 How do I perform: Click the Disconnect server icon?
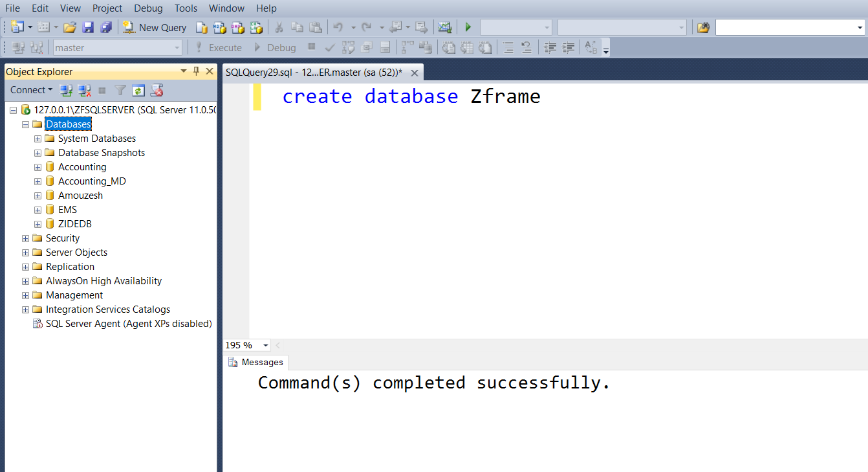tap(84, 90)
